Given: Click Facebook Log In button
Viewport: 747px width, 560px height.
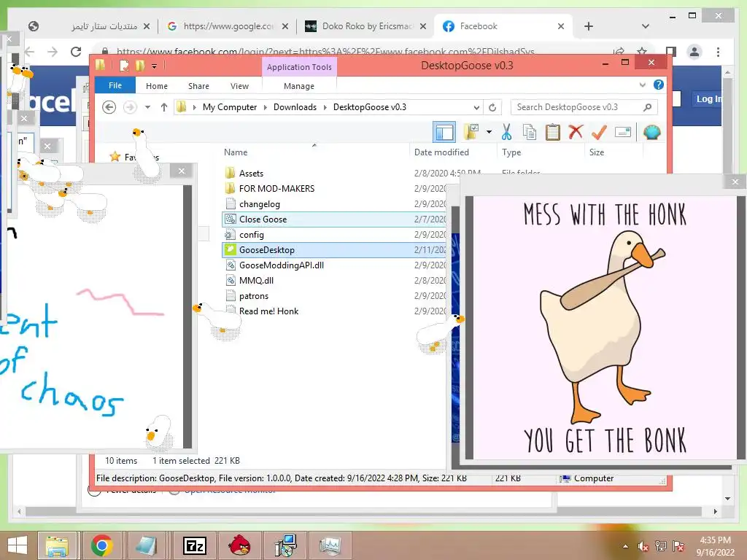Looking at the screenshot, I should point(708,98).
